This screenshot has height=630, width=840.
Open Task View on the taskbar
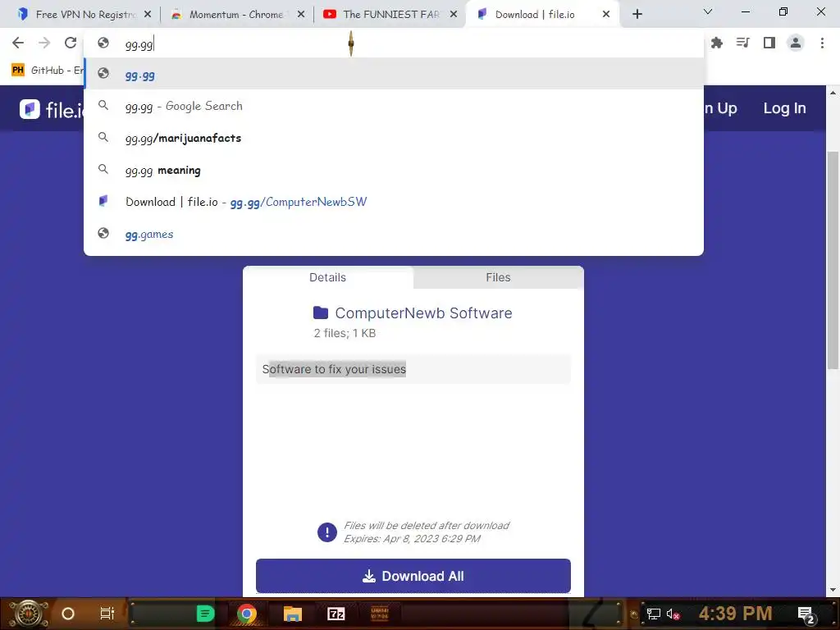click(107, 614)
